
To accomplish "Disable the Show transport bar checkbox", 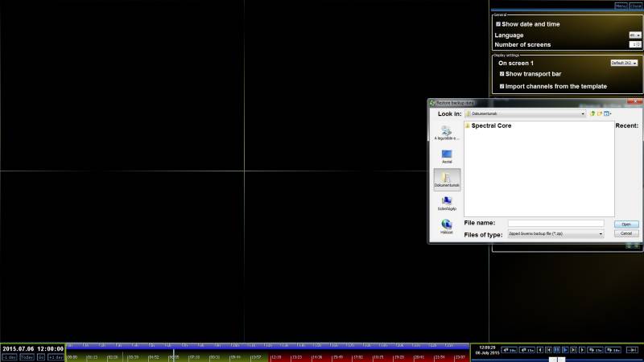I will (502, 74).
